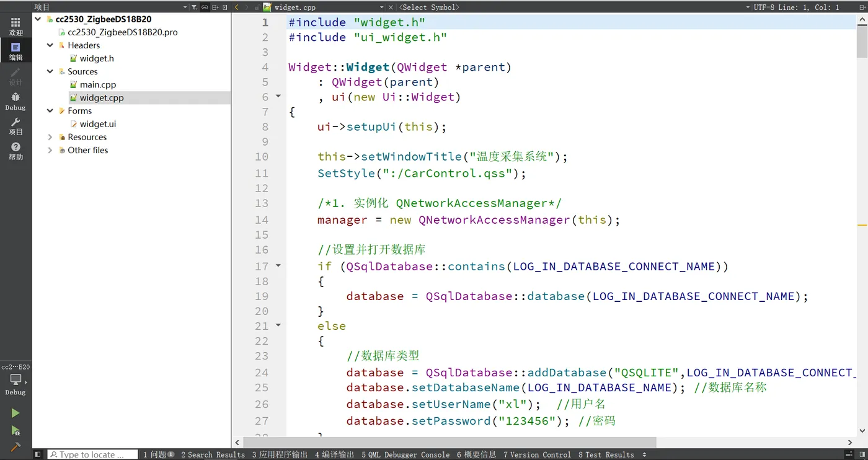Open the 欢迎 (Welcome) mode
The height and width of the screenshot is (460, 868).
15,27
